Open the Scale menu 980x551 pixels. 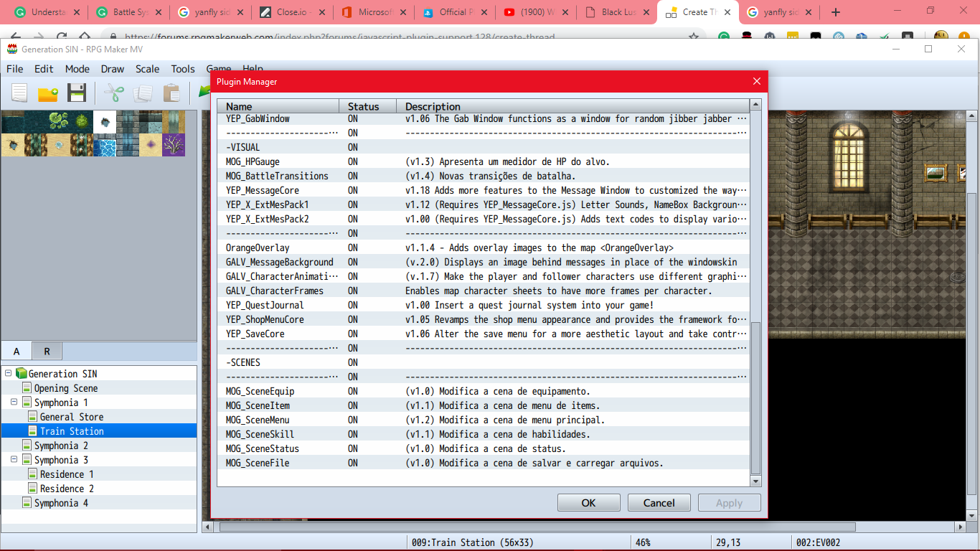148,69
